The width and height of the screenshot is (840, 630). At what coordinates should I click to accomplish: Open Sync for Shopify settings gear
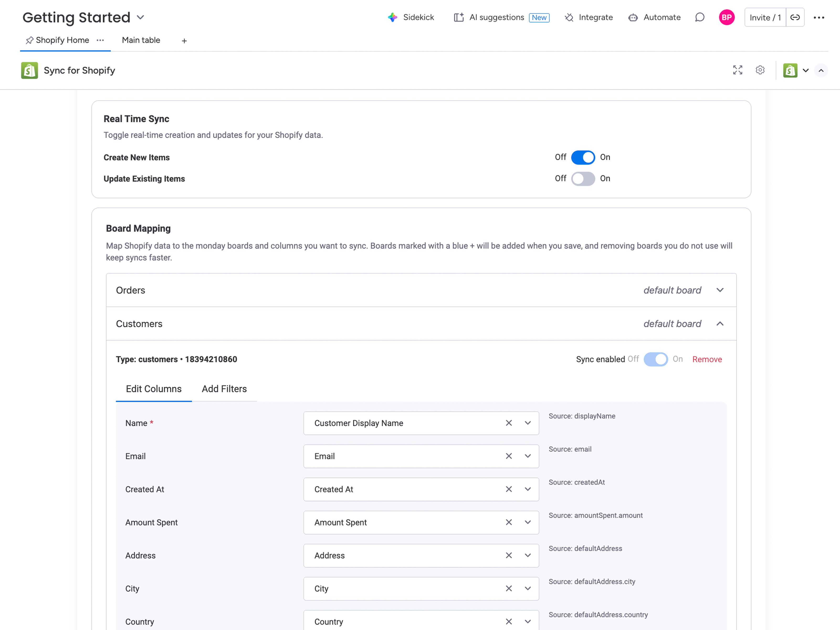click(760, 70)
